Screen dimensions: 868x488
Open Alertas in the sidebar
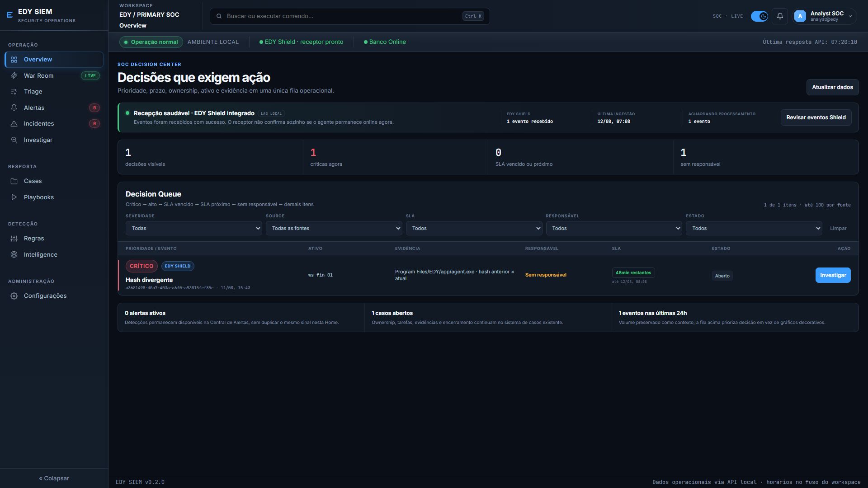[x=54, y=108]
